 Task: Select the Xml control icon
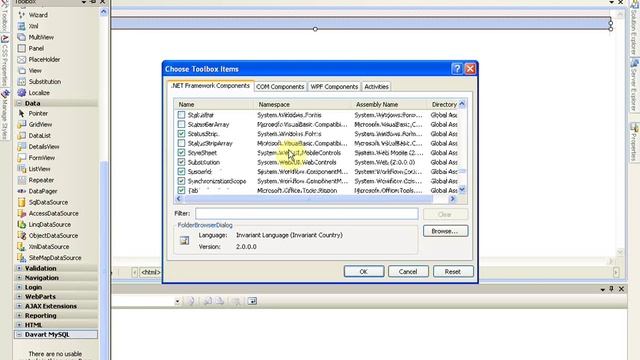point(22,26)
